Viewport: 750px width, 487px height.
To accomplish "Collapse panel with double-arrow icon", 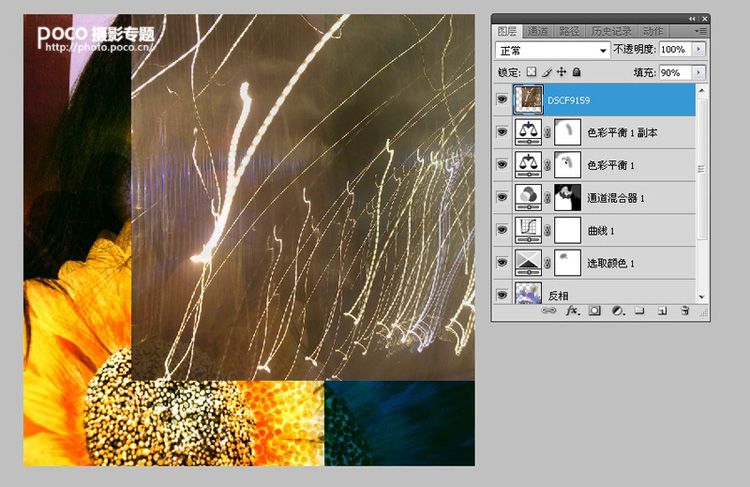I will click(x=692, y=19).
